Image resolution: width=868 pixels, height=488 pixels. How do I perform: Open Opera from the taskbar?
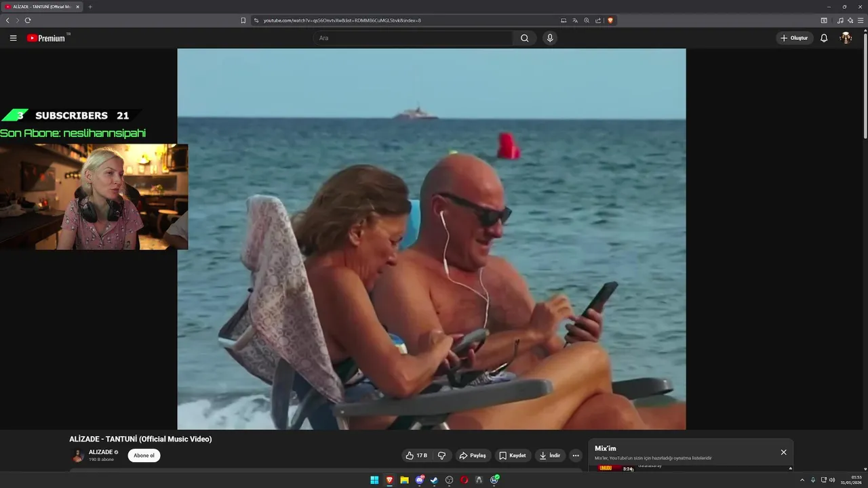(x=464, y=480)
